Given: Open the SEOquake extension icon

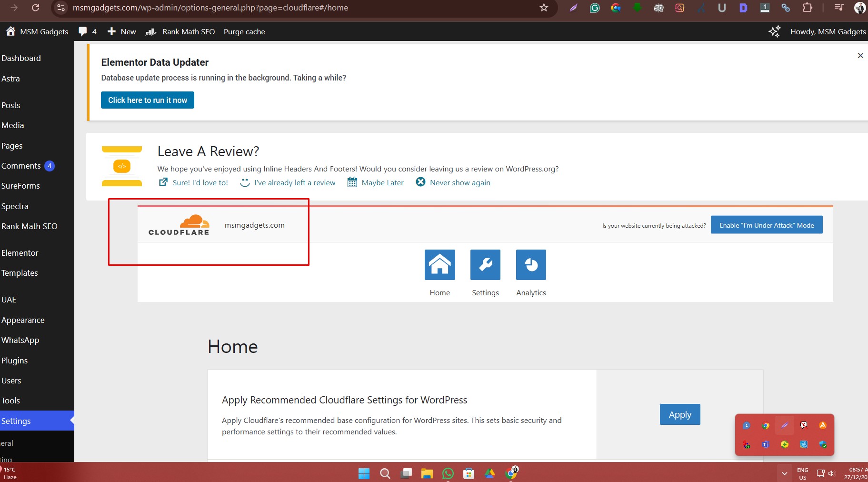Looking at the screenshot, I should point(658,8).
